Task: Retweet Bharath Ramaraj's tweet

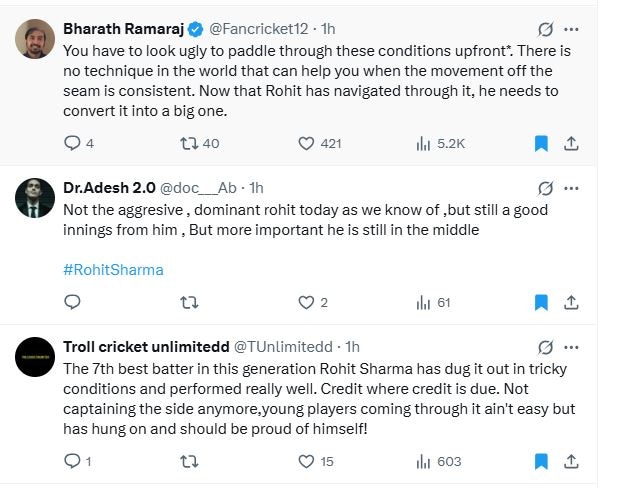Action: [186, 143]
